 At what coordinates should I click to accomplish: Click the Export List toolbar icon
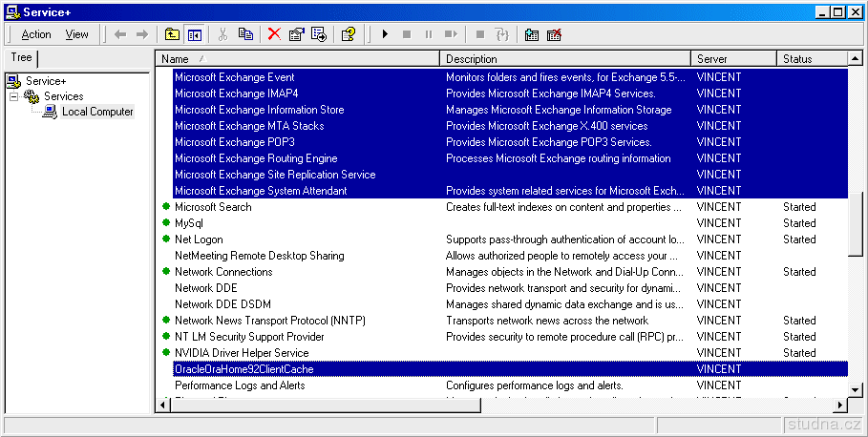319,34
